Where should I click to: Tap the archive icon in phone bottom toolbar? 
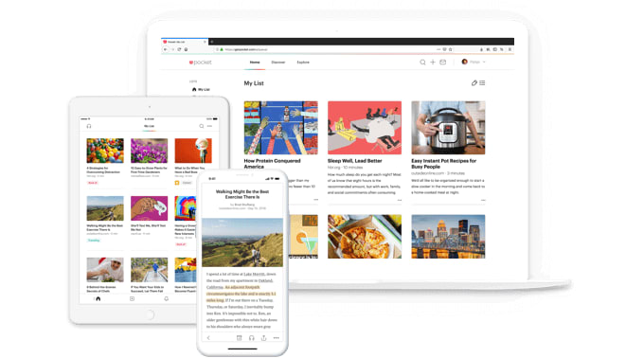(239, 338)
